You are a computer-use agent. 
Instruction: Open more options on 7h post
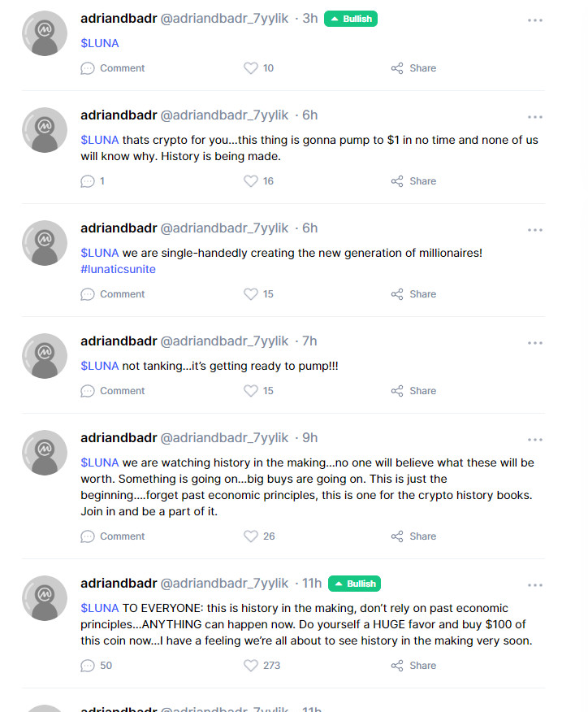[535, 343]
